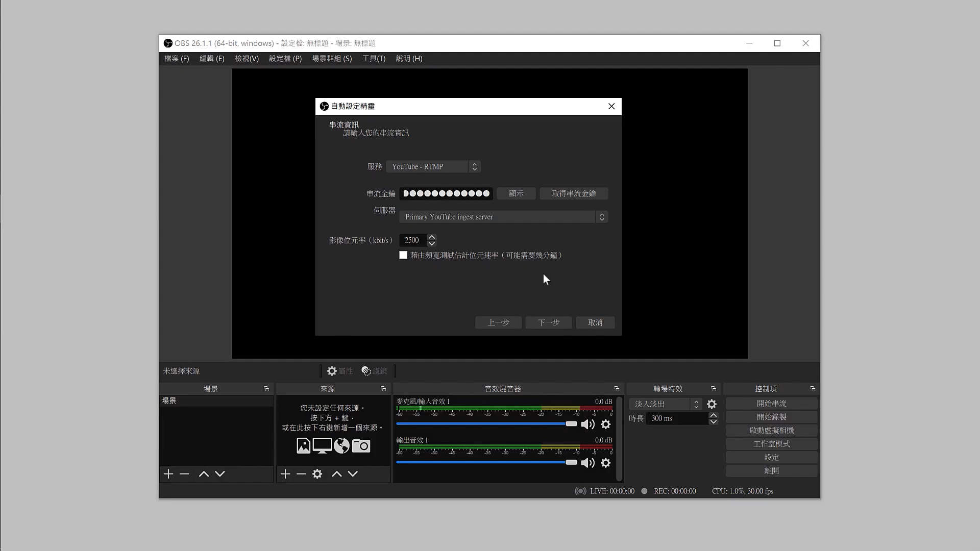Open source properties gear in 來源 panel
Image resolution: width=980 pixels, height=551 pixels.
(317, 474)
